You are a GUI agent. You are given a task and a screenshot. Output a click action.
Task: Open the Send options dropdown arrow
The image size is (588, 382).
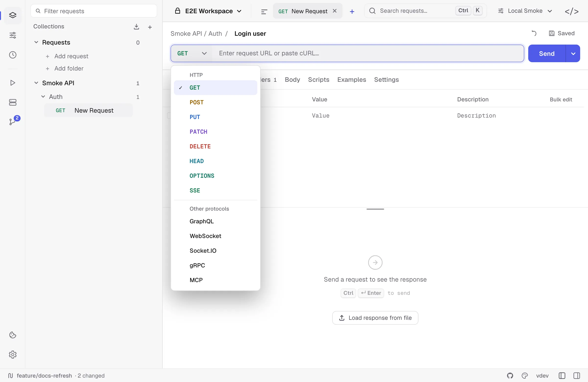(x=573, y=53)
